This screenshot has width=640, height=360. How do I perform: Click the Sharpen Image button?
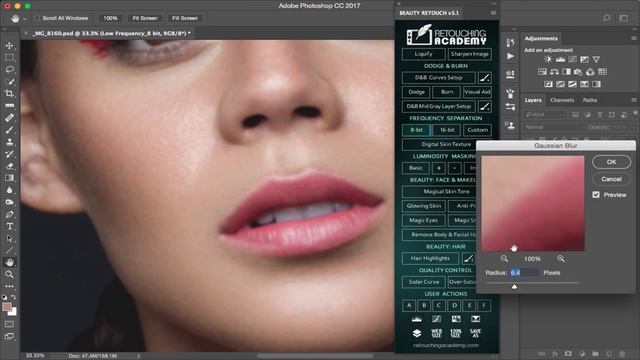(469, 54)
